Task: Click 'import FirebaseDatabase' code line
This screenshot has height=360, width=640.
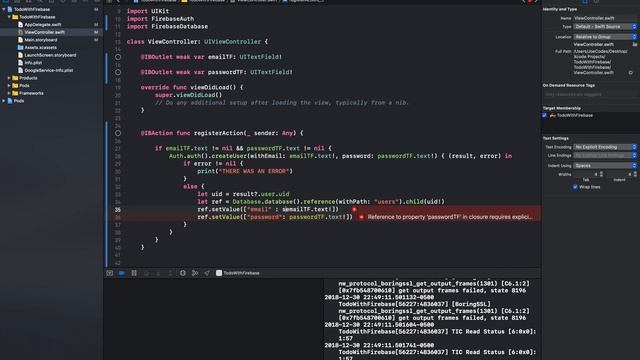Action: tap(167, 27)
